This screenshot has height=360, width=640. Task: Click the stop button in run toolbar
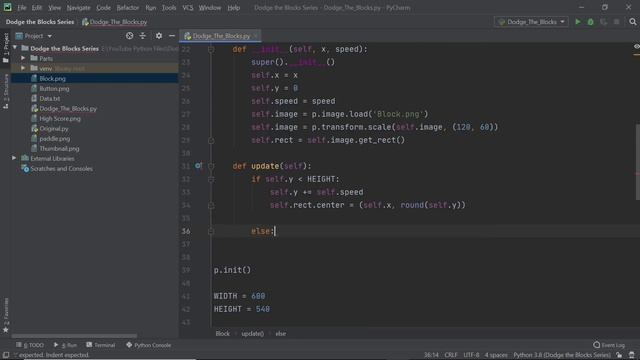616,22
